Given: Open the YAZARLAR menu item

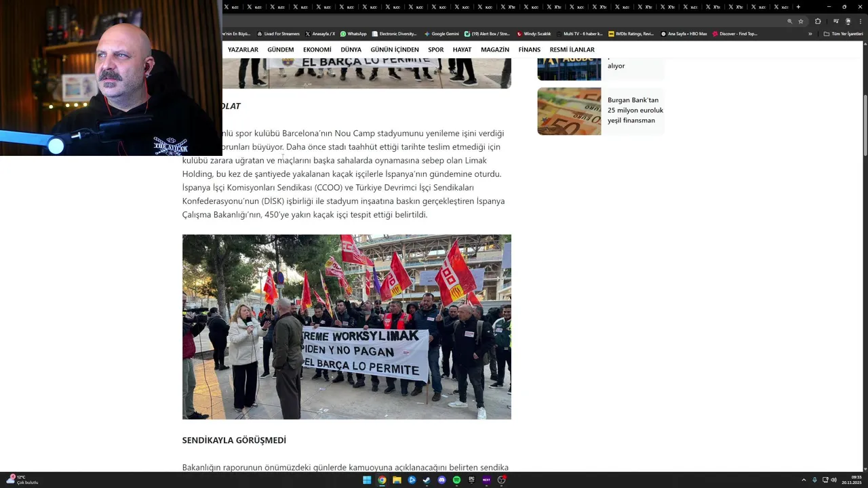Looking at the screenshot, I should tap(243, 49).
